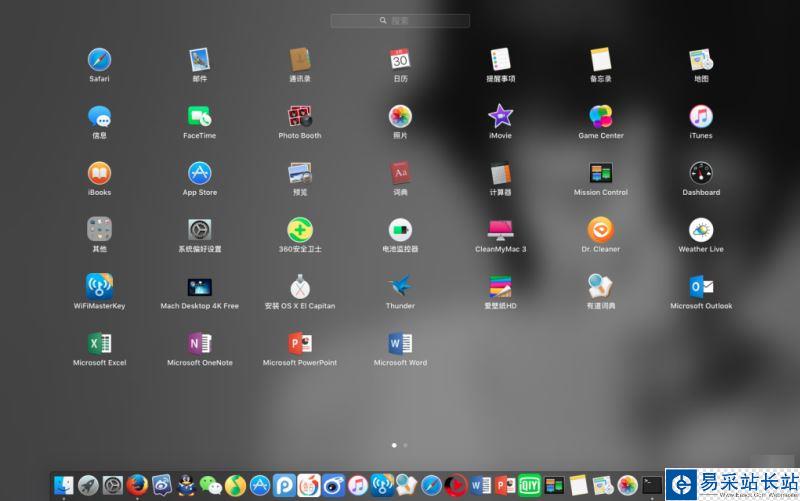Open 爱壁纸HD wallpaper app
The height and width of the screenshot is (501, 800).
501,287
